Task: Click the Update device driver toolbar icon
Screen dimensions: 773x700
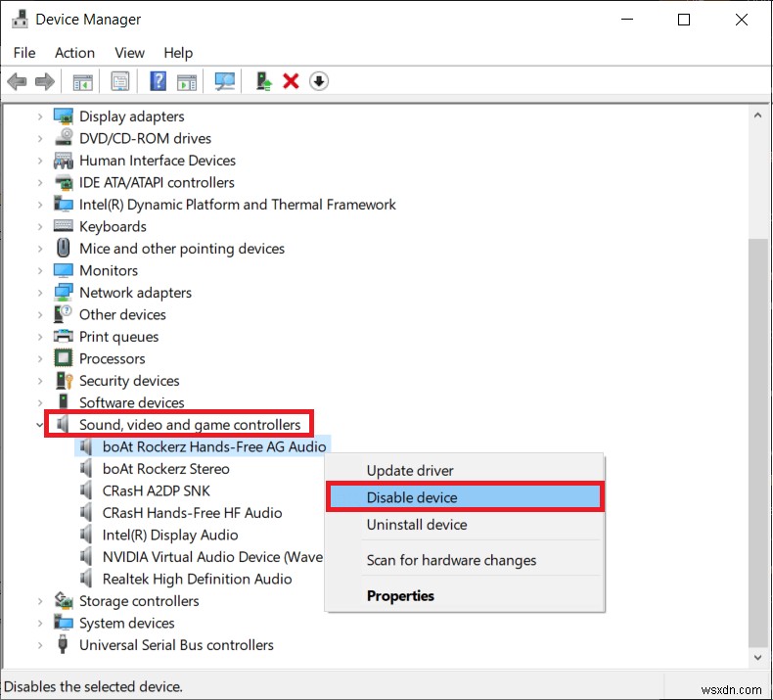Action: click(264, 81)
